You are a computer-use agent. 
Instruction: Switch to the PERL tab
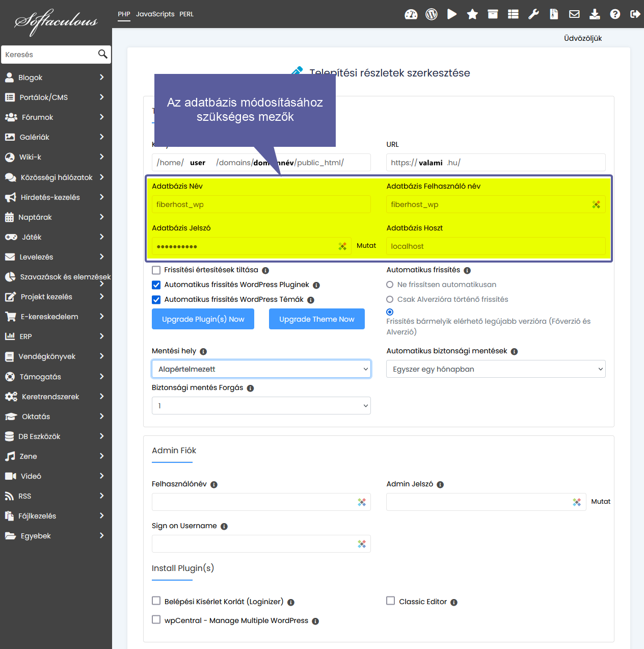[186, 14]
